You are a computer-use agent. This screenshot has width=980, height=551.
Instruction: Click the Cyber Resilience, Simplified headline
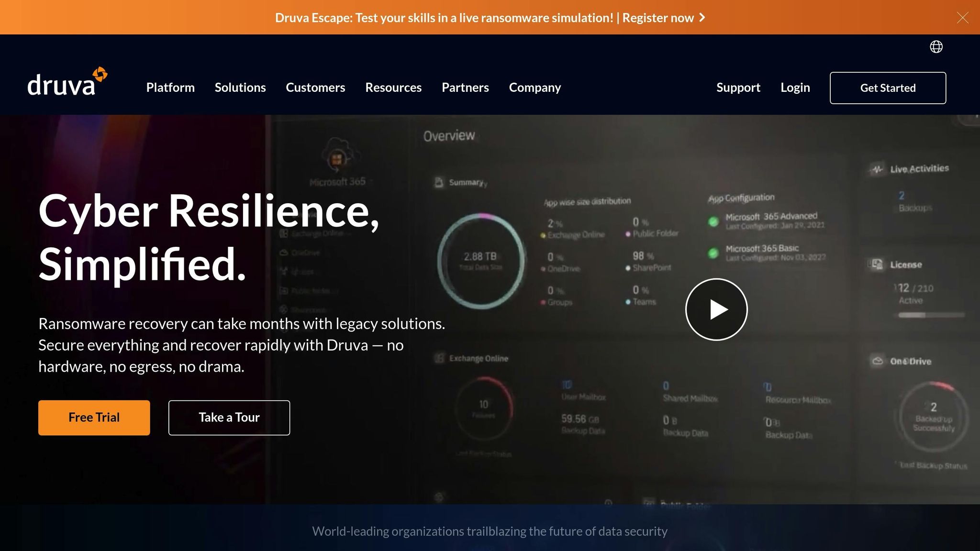[209, 238]
